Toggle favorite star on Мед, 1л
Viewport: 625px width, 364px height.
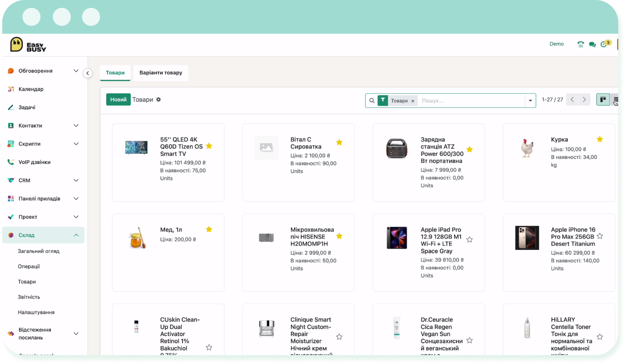(x=209, y=229)
